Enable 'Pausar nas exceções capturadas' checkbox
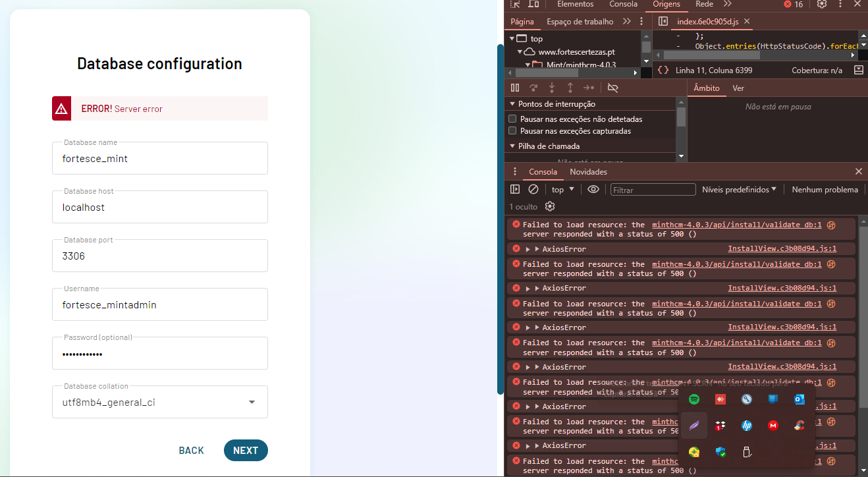The width and height of the screenshot is (868, 477). coord(512,131)
